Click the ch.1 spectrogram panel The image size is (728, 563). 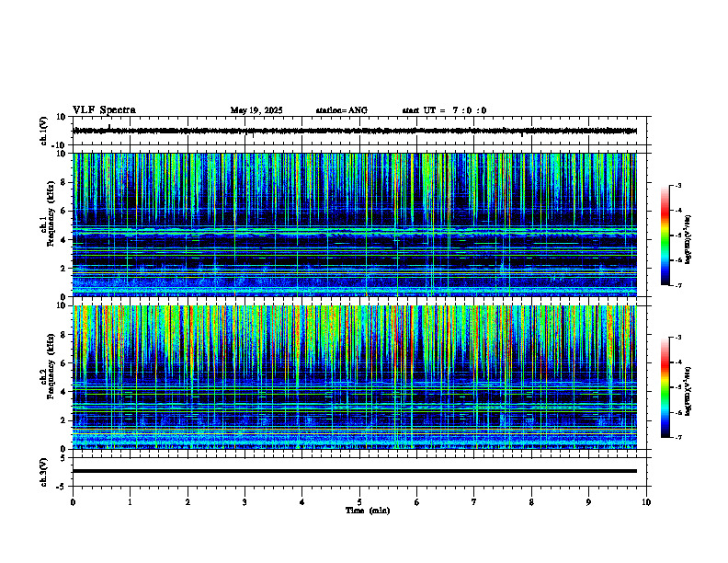click(x=355, y=224)
